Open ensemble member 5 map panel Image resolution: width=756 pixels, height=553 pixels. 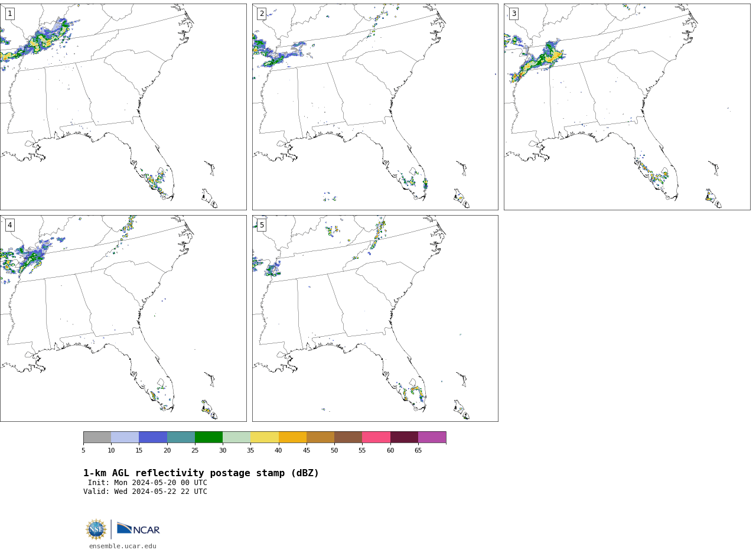[375, 318]
